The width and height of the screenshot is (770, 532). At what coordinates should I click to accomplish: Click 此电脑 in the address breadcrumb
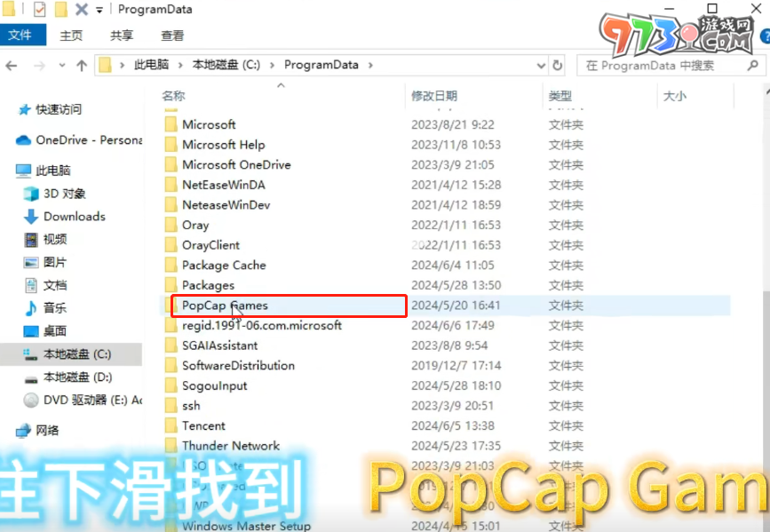152,66
